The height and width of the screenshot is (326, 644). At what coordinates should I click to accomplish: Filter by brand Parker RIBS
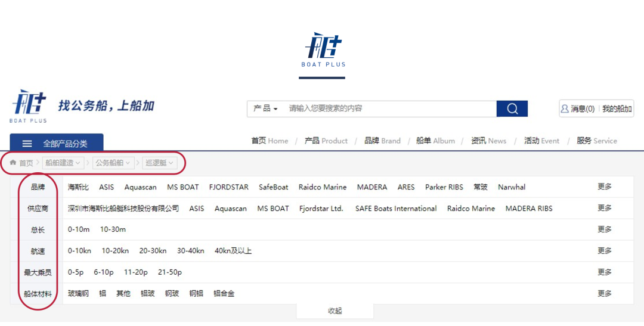click(444, 187)
